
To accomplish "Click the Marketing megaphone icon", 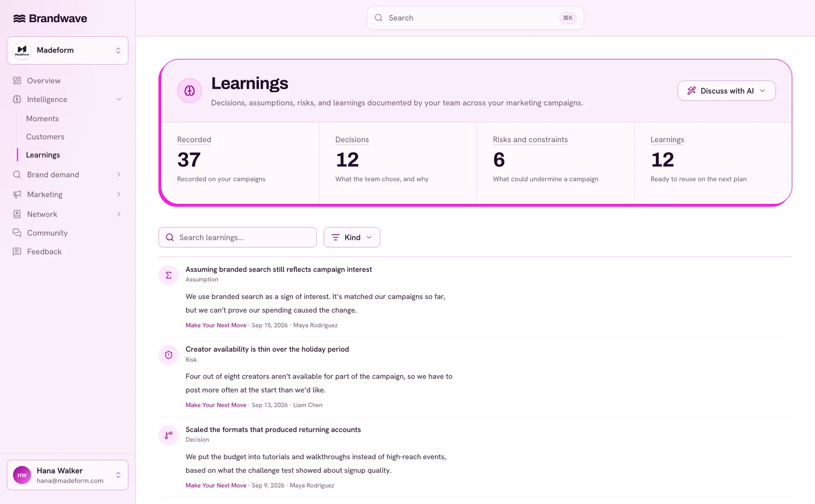I will [17, 194].
